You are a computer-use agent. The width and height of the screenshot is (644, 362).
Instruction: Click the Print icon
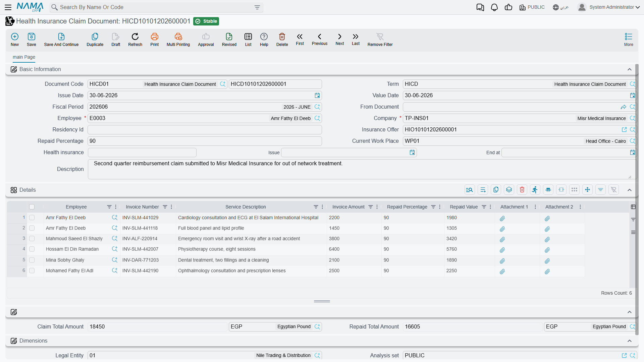(x=155, y=37)
